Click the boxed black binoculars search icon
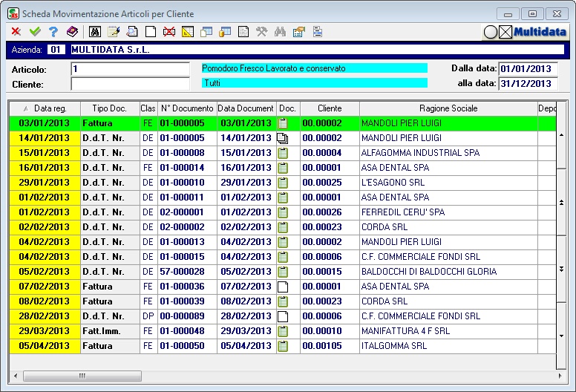Screen dimensions: 576x392 pyautogui.click(x=95, y=32)
